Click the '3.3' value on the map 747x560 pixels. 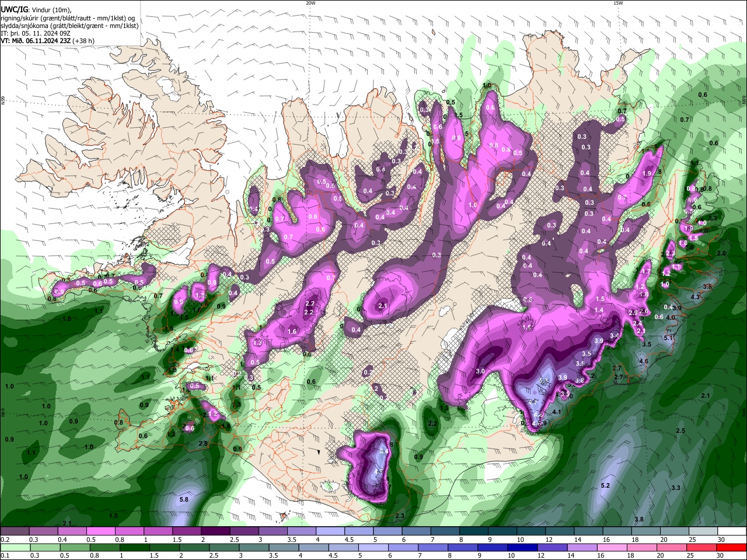pyautogui.click(x=676, y=487)
